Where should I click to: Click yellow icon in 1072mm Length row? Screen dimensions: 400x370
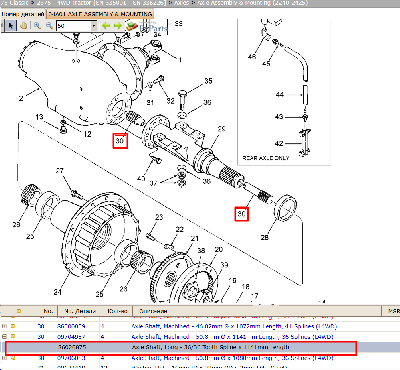13,326
